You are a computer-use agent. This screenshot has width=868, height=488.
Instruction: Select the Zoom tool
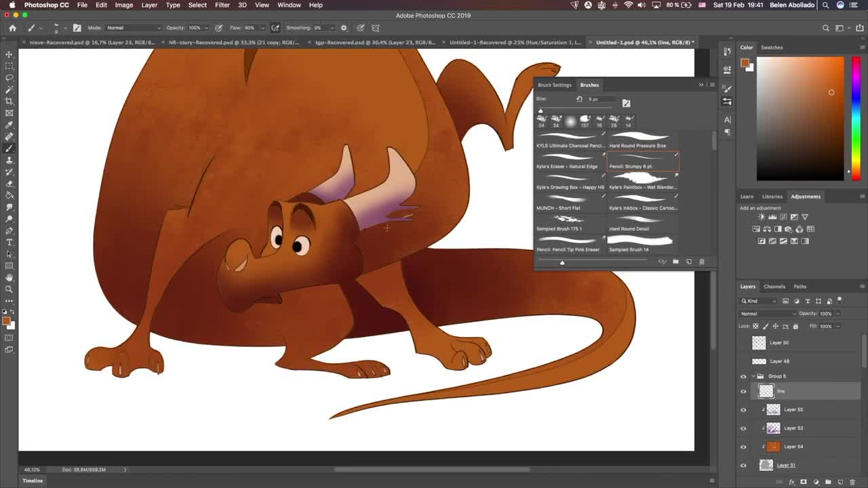(x=9, y=289)
